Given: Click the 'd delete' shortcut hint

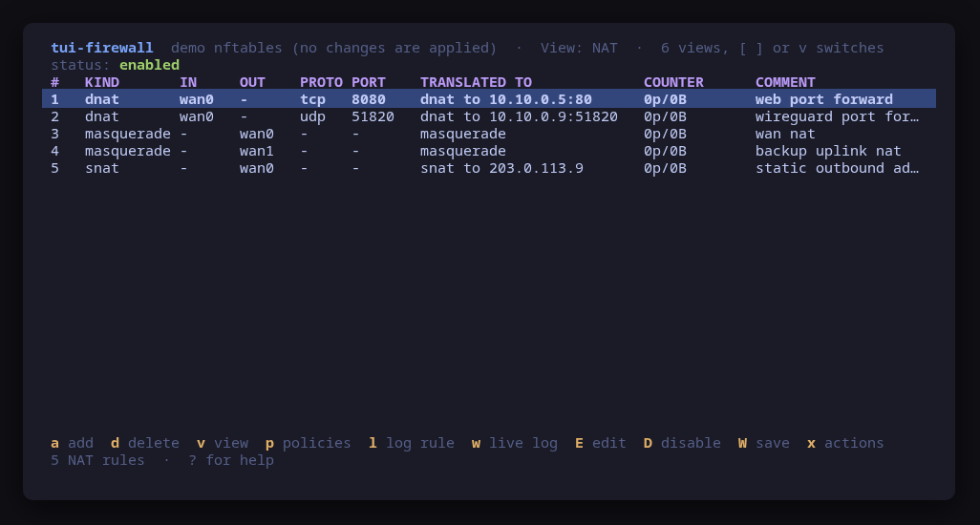Looking at the screenshot, I should point(145,443).
